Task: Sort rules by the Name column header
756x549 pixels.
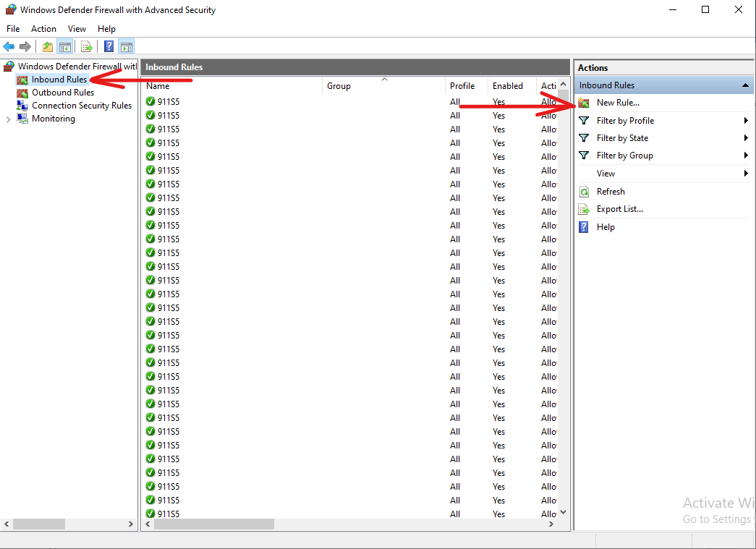Action: 232,86
